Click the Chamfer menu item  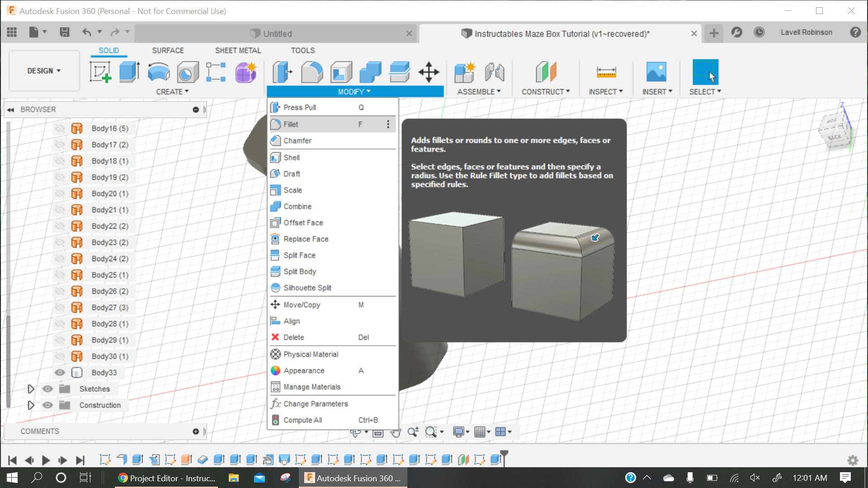point(297,140)
